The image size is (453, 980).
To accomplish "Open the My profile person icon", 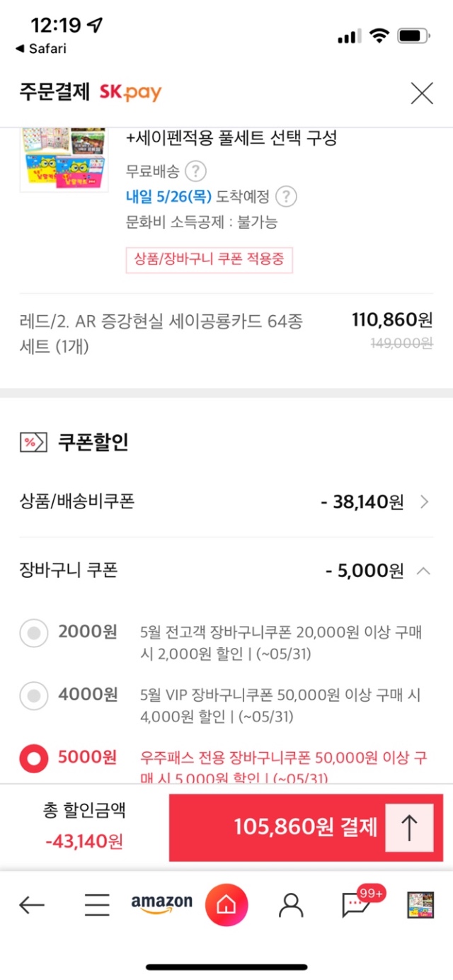I will [x=290, y=904].
